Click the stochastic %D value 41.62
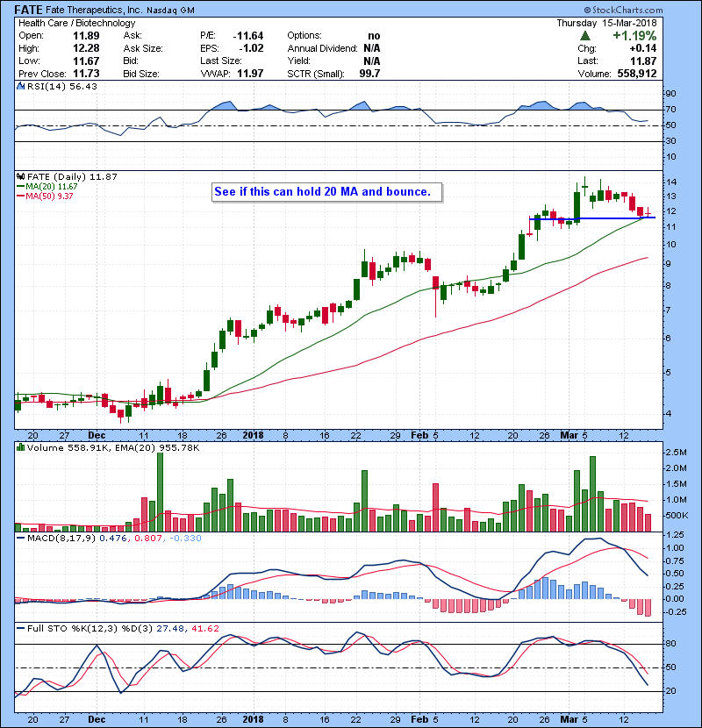Image resolution: width=702 pixels, height=728 pixels. coord(204,629)
